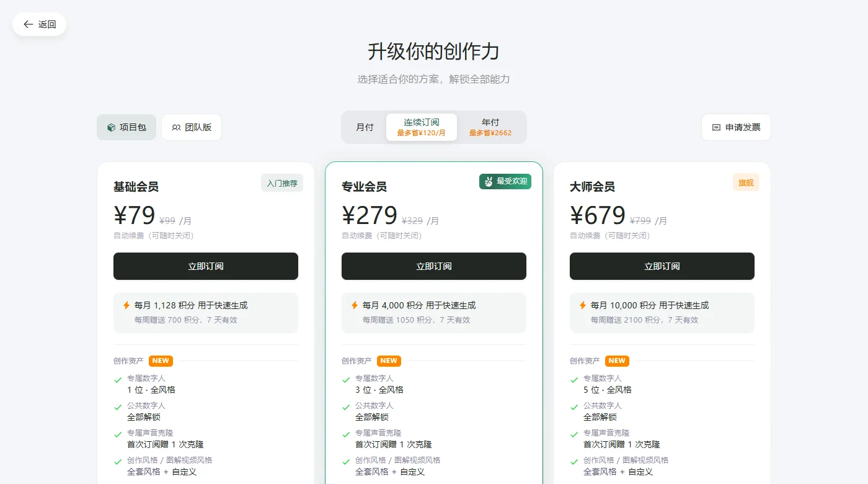Click the crossed-out ¥329 original price
The image size is (868, 484).
click(412, 220)
